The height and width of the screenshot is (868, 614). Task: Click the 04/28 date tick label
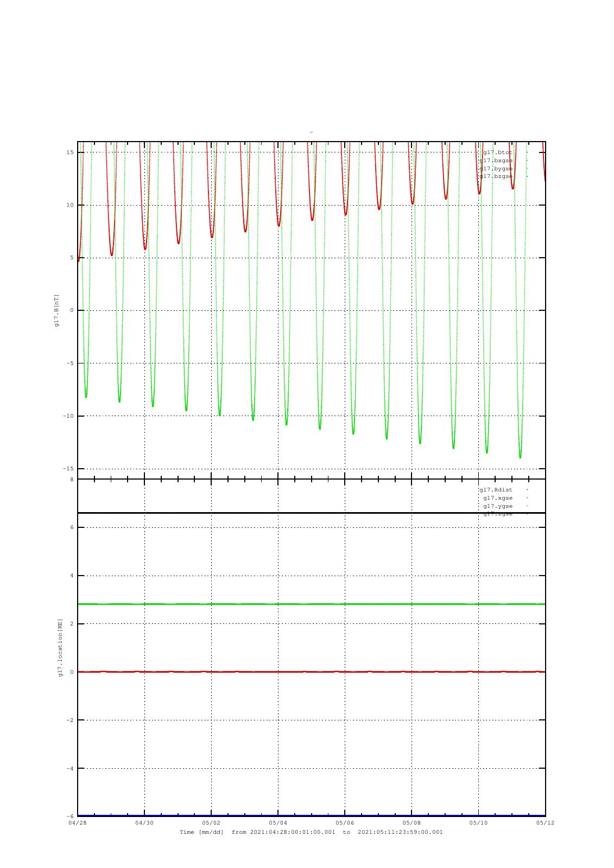click(x=78, y=823)
